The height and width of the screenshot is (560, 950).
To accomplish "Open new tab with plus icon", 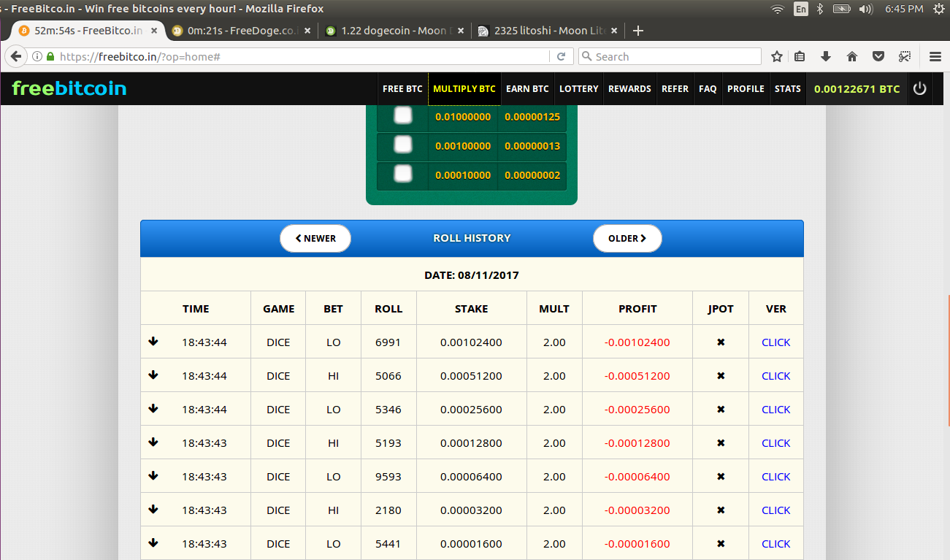I will tap(638, 31).
